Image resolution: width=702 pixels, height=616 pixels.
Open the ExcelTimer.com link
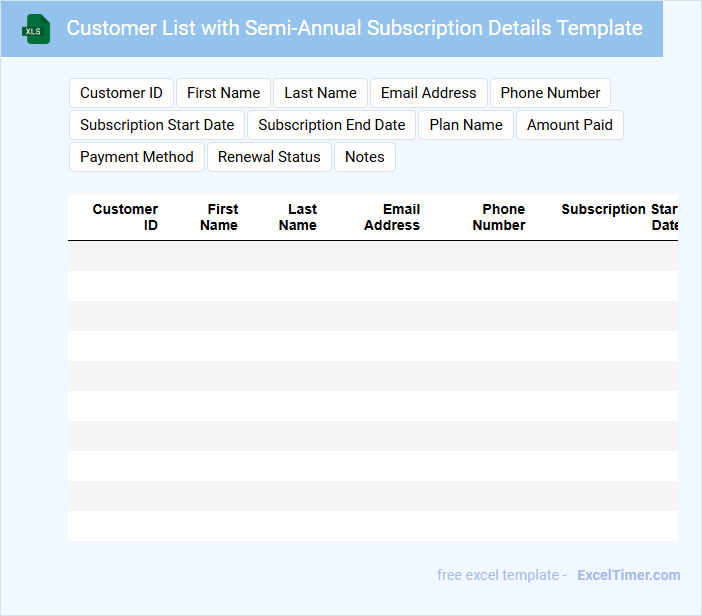[x=628, y=575]
